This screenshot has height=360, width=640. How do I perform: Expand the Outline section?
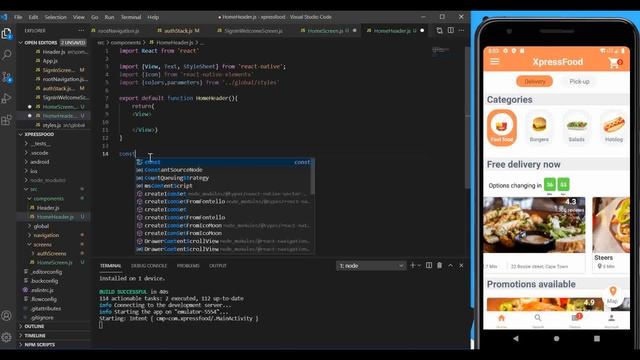(x=52, y=327)
